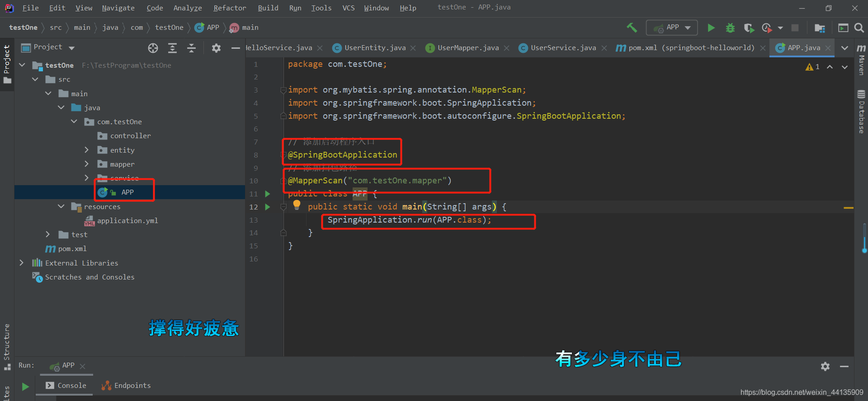Collapse the main folder
868x401 pixels.
(48, 93)
